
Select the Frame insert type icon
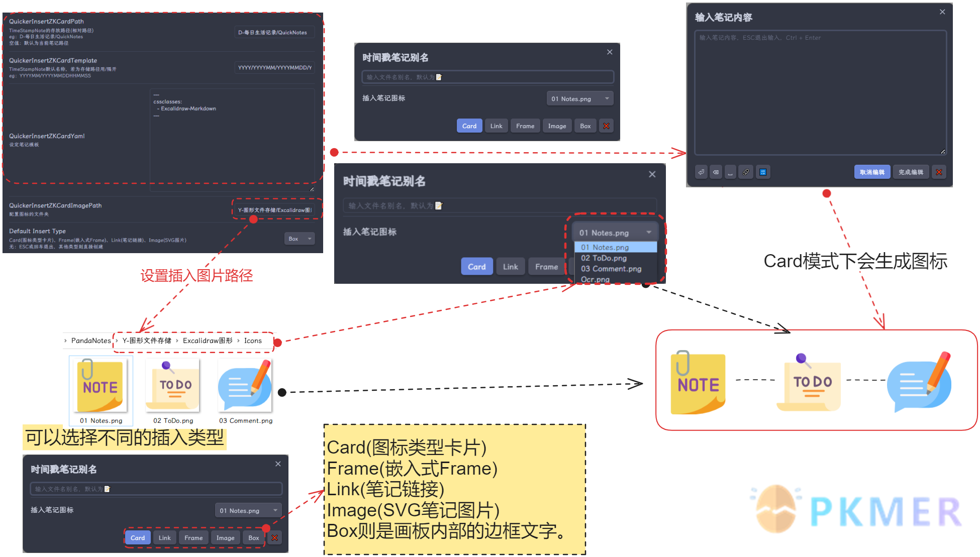point(194,536)
